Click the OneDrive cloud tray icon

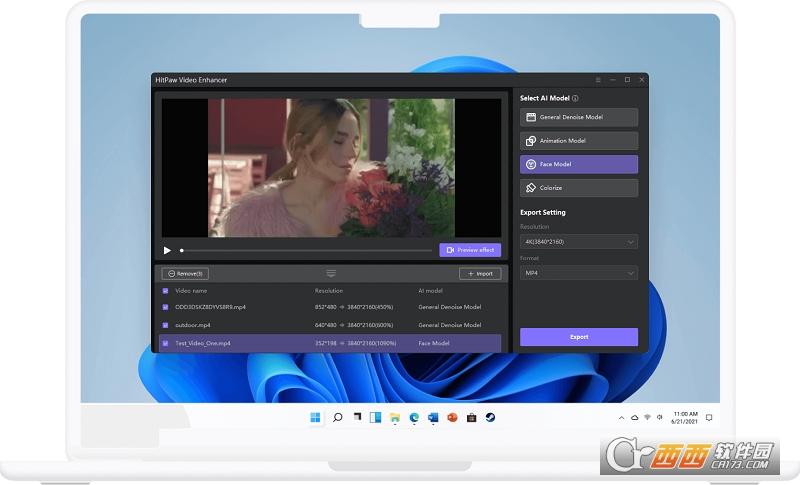634,418
